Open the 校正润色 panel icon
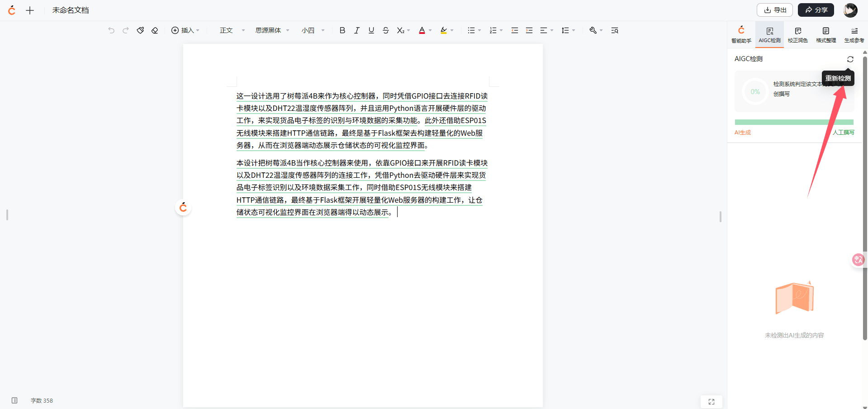Image resolution: width=868 pixels, height=409 pixels. click(x=797, y=34)
